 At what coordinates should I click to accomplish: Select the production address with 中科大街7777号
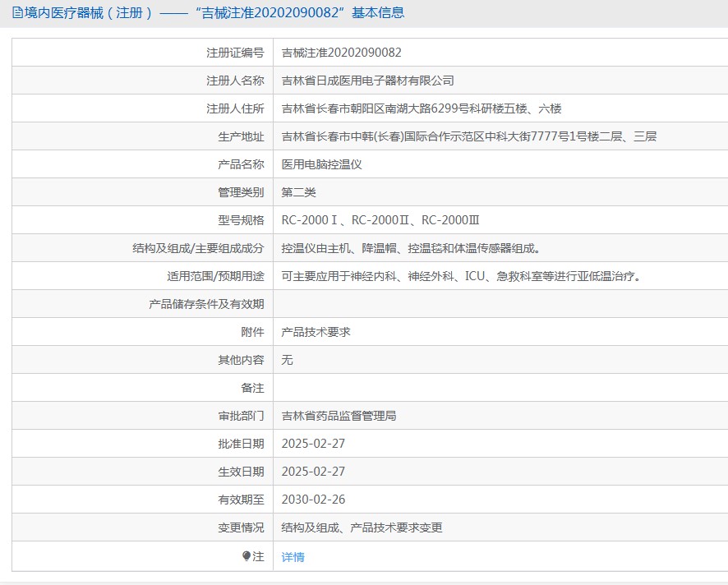pyautogui.click(x=469, y=136)
